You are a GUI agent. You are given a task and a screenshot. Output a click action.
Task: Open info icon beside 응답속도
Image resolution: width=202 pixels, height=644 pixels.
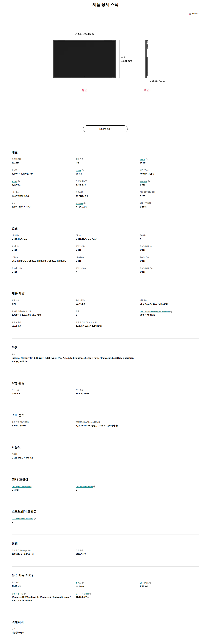tap(148, 182)
